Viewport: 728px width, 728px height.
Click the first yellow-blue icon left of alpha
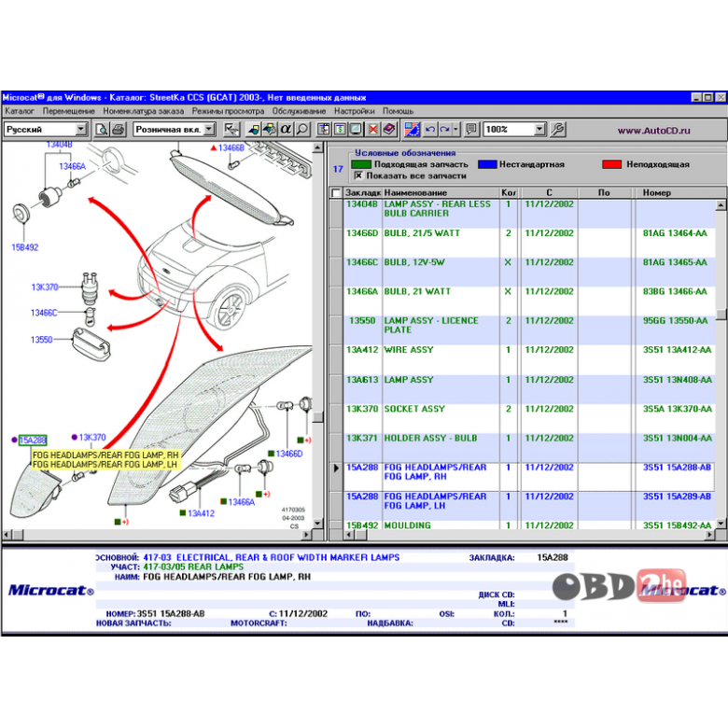coord(254,129)
